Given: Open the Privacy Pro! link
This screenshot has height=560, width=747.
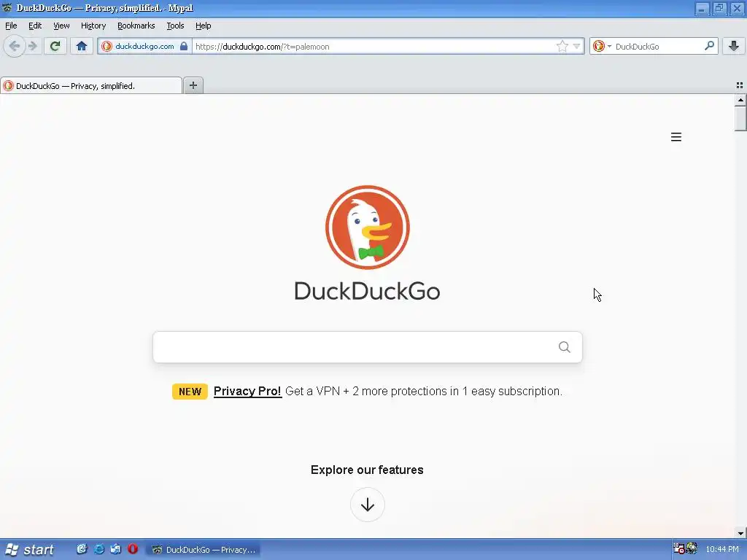Looking at the screenshot, I should coord(247,391).
